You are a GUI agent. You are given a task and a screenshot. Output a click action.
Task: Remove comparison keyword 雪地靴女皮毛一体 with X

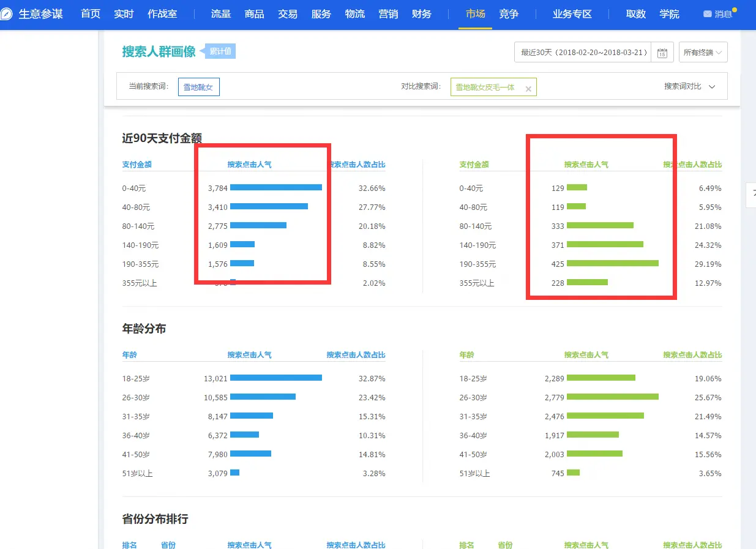pyautogui.click(x=528, y=88)
